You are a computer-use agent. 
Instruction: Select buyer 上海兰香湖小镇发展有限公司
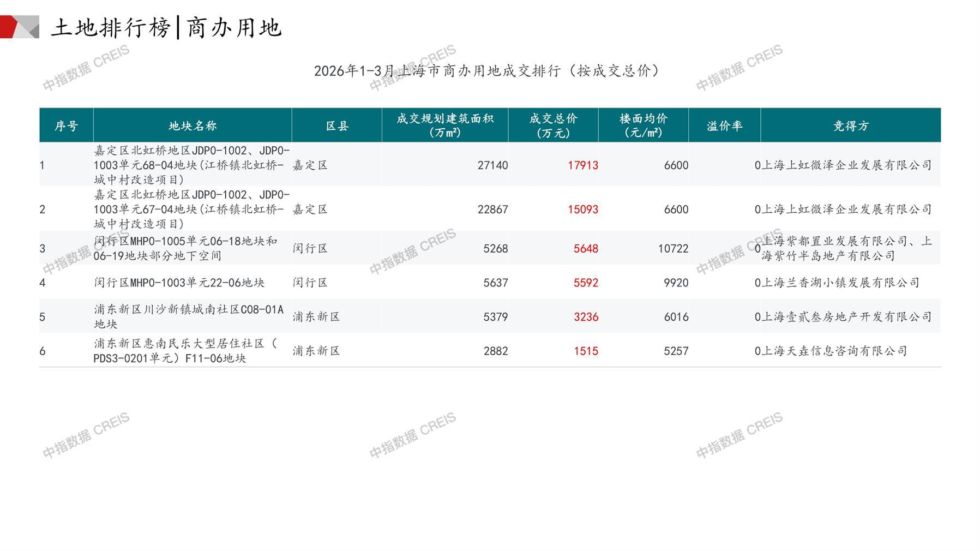click(x=840, y=283)
